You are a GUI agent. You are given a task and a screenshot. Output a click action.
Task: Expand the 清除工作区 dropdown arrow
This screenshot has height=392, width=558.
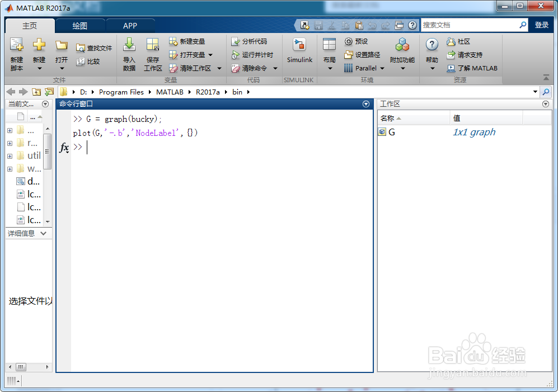point(219,68)
